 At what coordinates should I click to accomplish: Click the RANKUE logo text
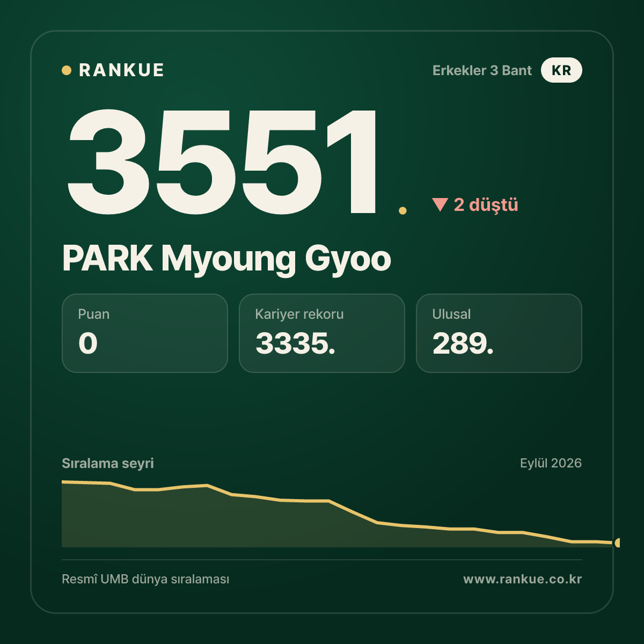point(121,70)
